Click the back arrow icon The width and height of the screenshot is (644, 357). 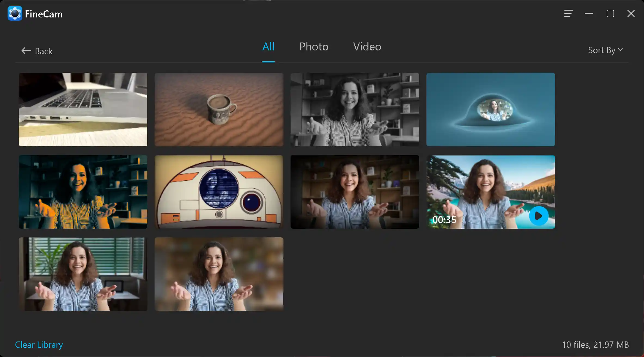click(x=26, y=51)
